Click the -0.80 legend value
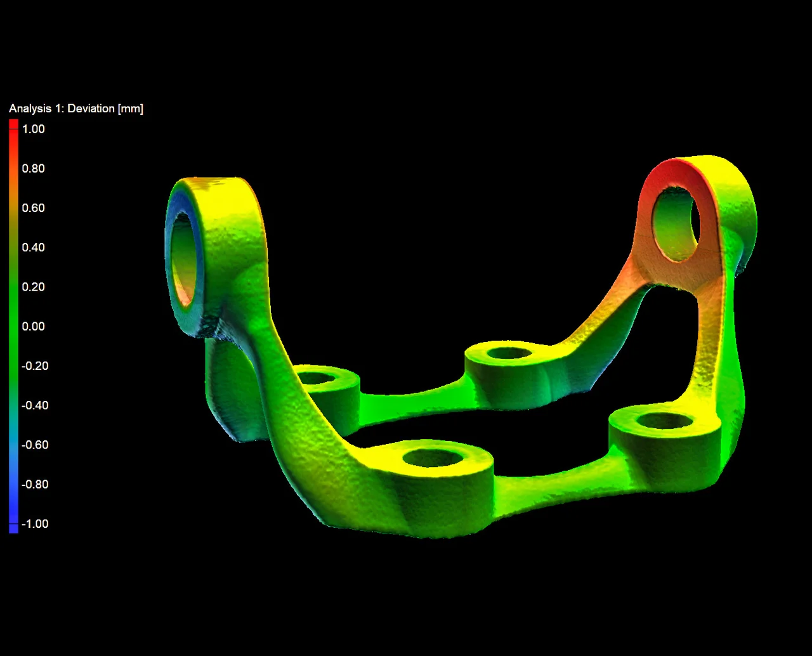Image resolution: width=812 pixels, height=656 pixels. [35, 484]
